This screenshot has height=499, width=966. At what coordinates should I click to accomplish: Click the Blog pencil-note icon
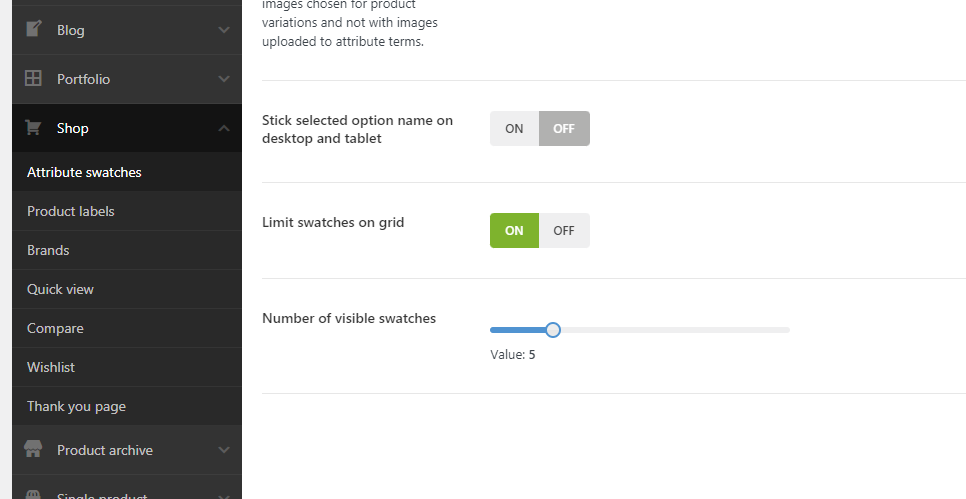(33, 29)
